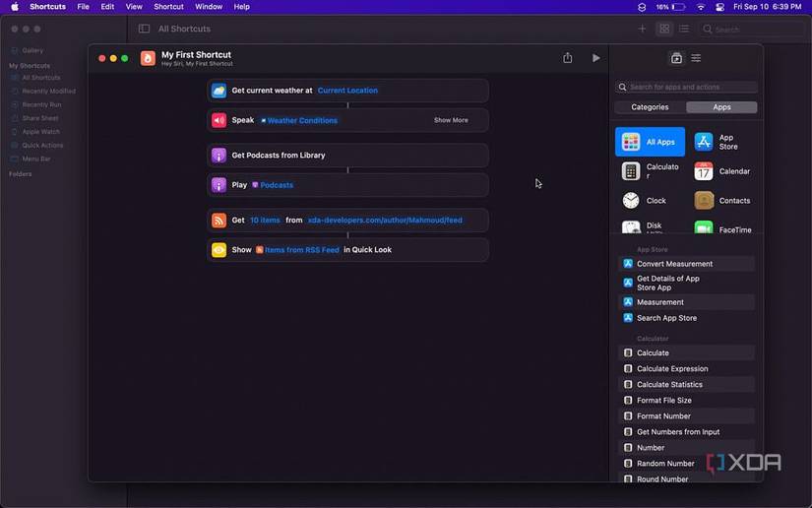Viewport: 812px width, 508px height.
Task: Open the Shortcut menu
Action: (168, 7)
